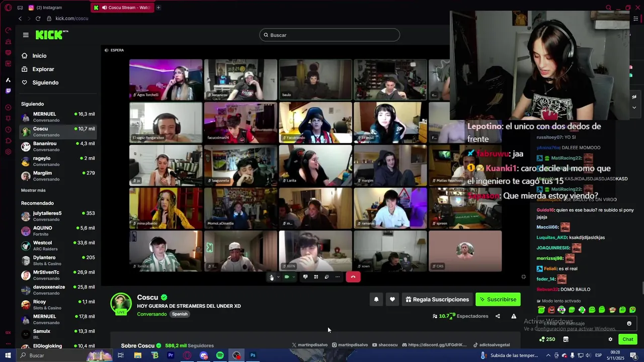Click reactions icon in call toolbar
This screenshot has width=644, height=362.
coord(327,277)
